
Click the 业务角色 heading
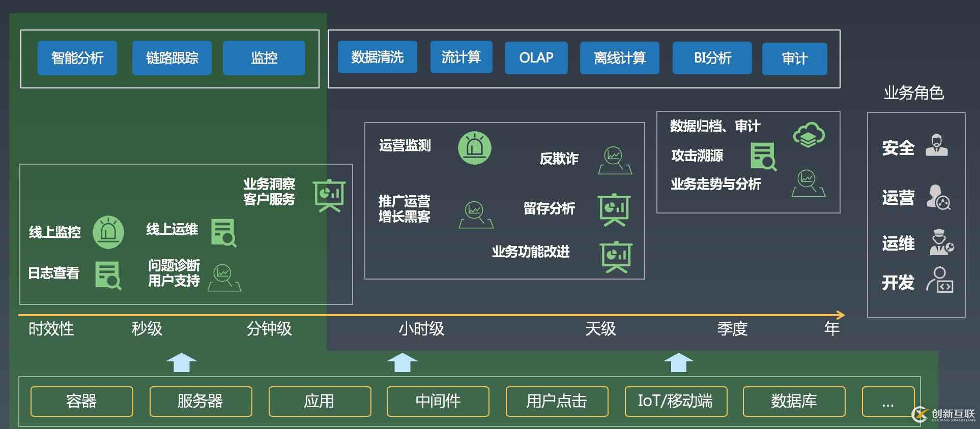[914, 93]
